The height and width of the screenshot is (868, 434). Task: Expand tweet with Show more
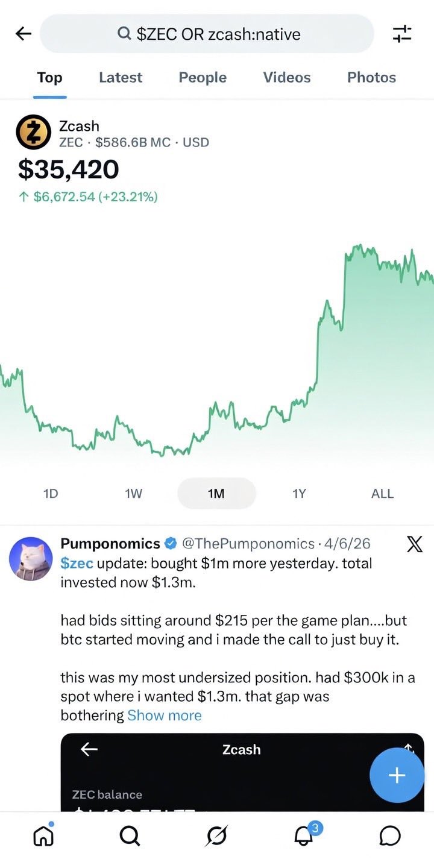pyautogui.click(x=164, y=715)
